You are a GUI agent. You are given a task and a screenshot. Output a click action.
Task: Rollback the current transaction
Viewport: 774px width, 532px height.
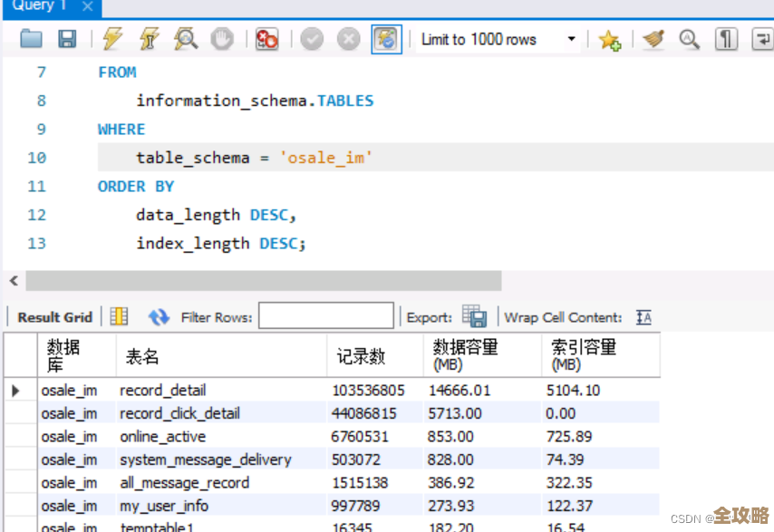point(349,39)
